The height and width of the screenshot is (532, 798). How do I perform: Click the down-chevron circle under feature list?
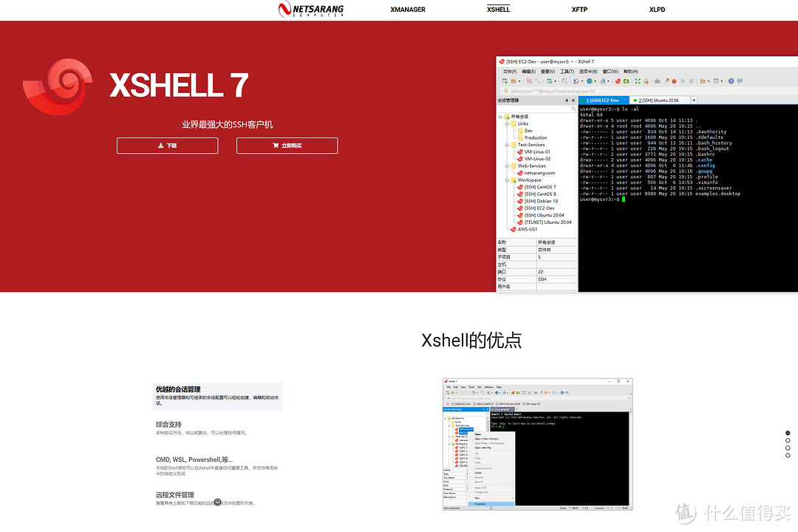[x=217, y=502]
